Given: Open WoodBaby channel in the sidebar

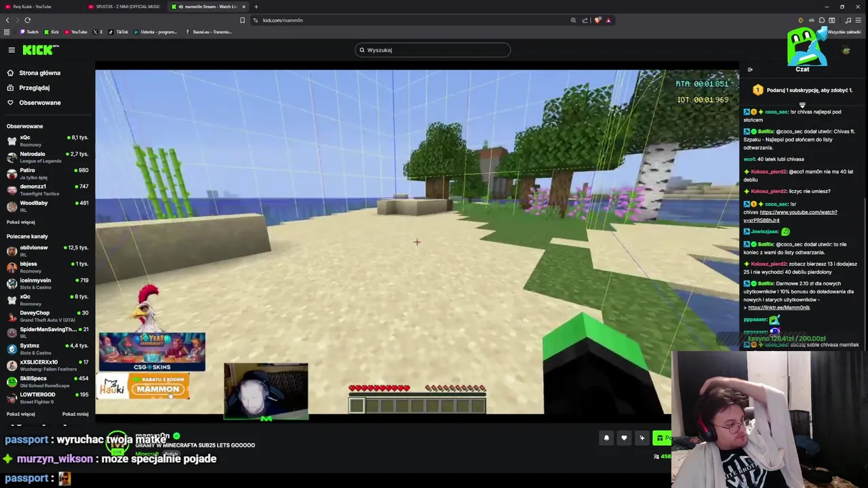Looking at the screenshot, I should click(47, 206).
